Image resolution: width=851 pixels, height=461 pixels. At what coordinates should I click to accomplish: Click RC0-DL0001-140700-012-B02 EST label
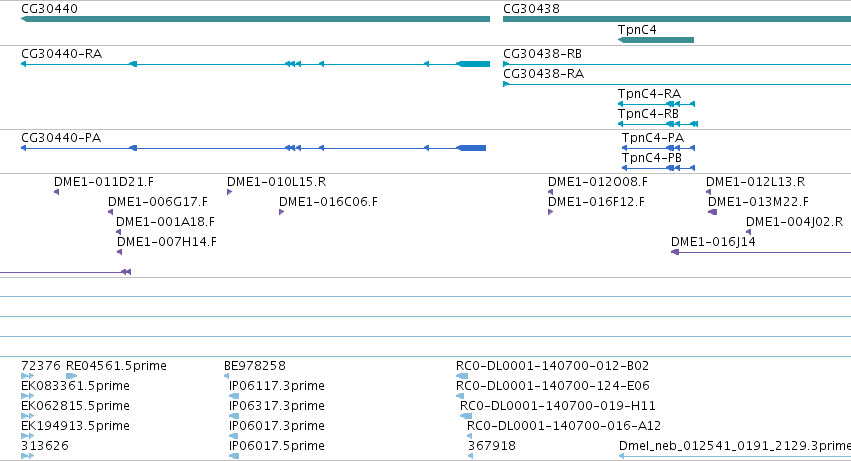552,366
